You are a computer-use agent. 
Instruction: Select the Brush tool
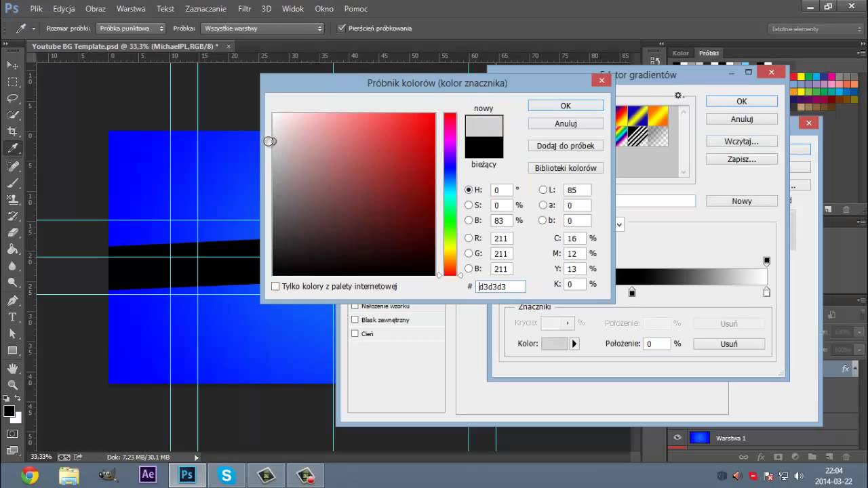click(12, 183)
